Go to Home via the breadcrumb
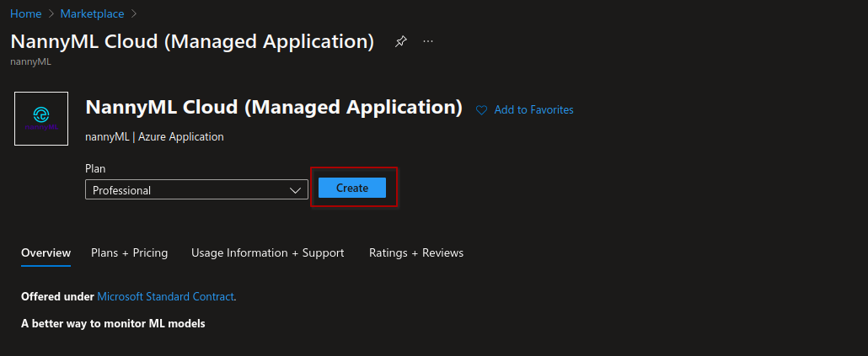Image resolution: width=868 pixels, height=356 pixels. click(25, 13)
